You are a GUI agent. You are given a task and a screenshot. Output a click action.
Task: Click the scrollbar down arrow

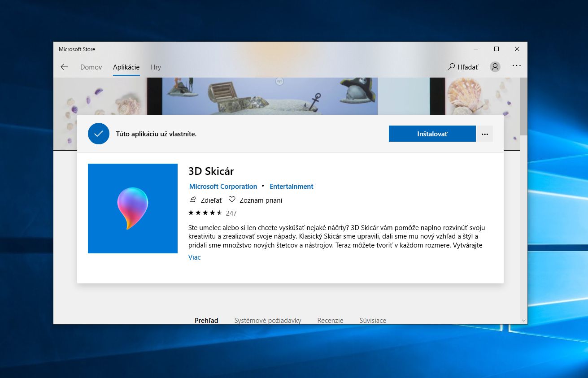click(524, 321)
